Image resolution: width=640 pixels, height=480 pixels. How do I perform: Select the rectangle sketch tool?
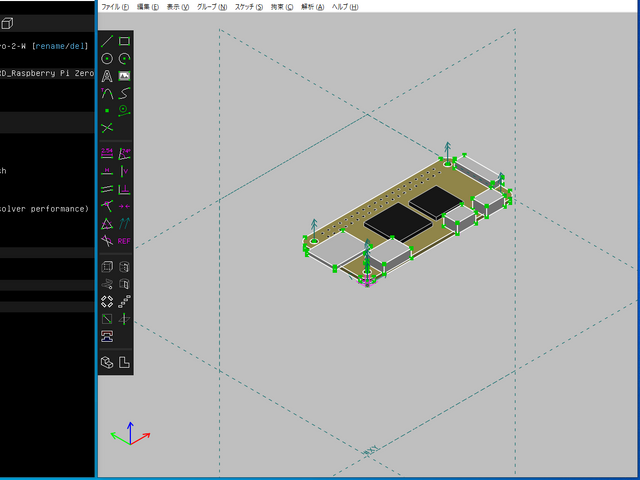pos(124,41)
